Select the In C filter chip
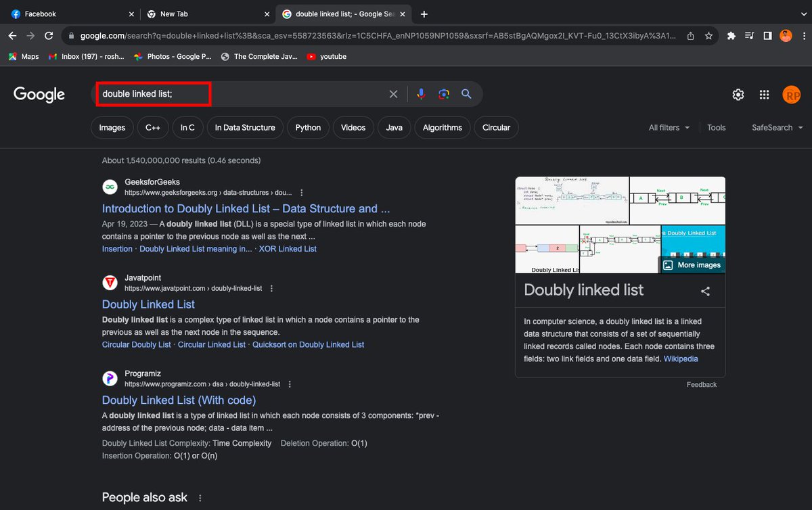Image resolution: width=812 pixels, height=510 pixels. pyautogui.click(x=187, y=128)
